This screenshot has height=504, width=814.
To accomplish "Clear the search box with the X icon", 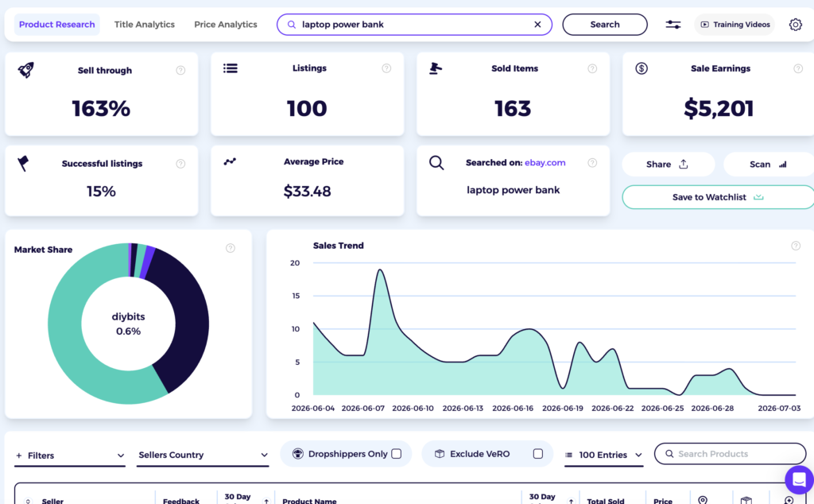I will 537,25.
